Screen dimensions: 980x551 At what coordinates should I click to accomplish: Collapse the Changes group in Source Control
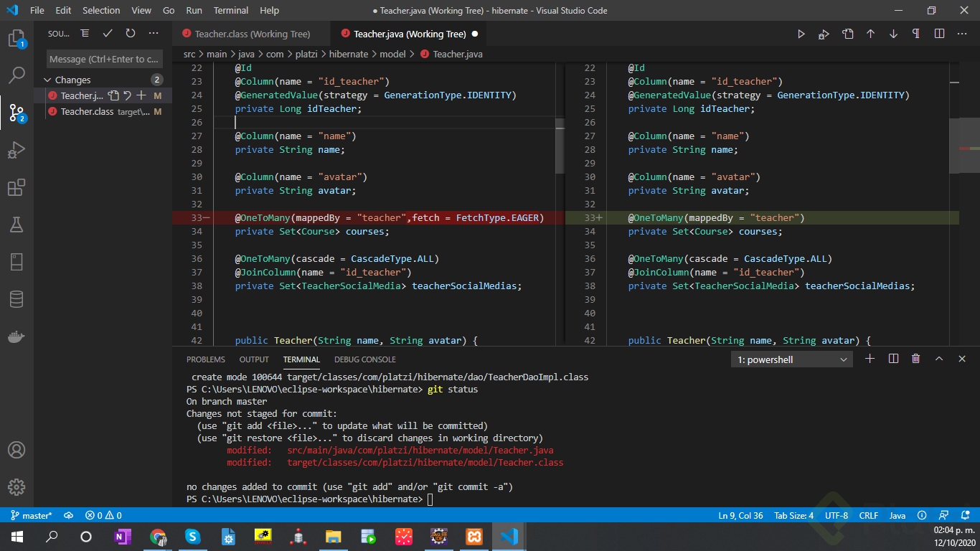coord(48,80)
